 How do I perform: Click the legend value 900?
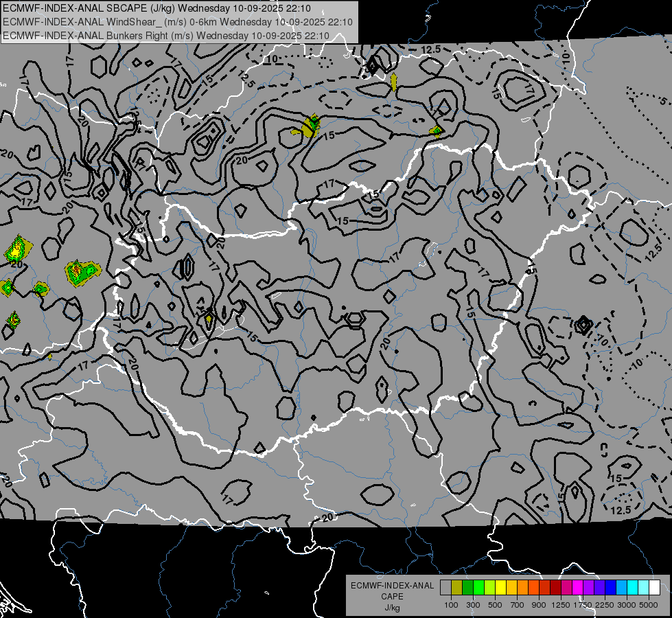[539, 605]
